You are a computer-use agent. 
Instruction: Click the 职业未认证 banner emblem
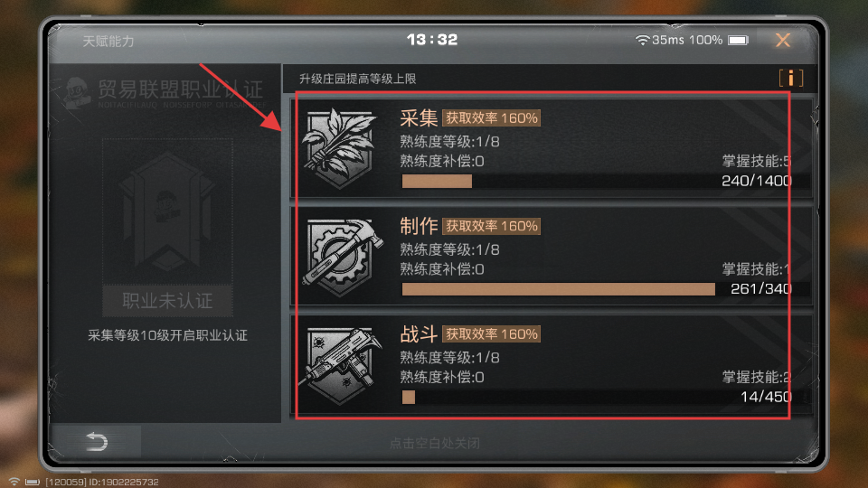tap(167, 211)
